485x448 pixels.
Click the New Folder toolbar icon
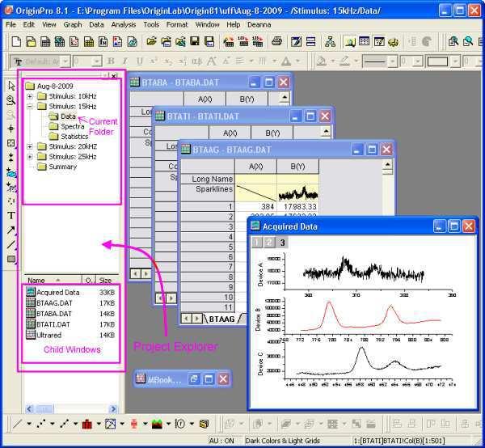31,41
